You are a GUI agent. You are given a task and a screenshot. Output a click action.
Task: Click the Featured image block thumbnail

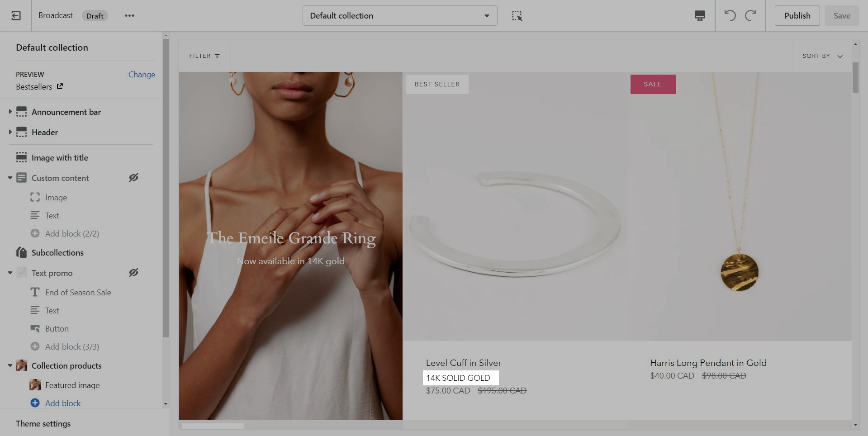click(x=35, y=385)
